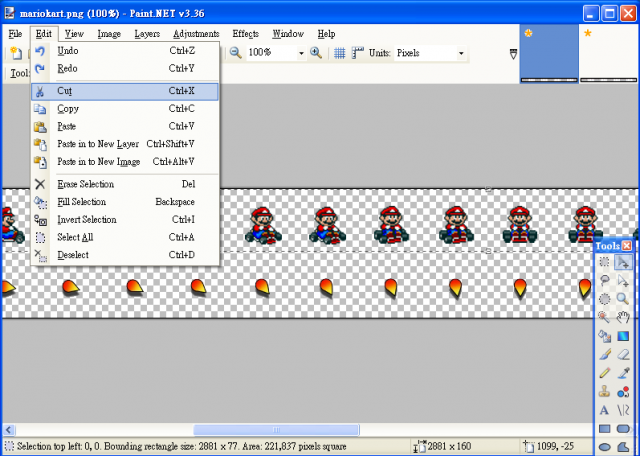Viewport: 640px width, 456px height.
Task: Open the Help menu
Action: [326, 34]
